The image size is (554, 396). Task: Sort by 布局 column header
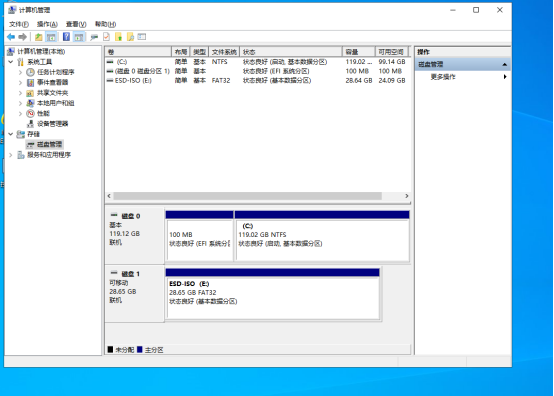coord(181,52)
